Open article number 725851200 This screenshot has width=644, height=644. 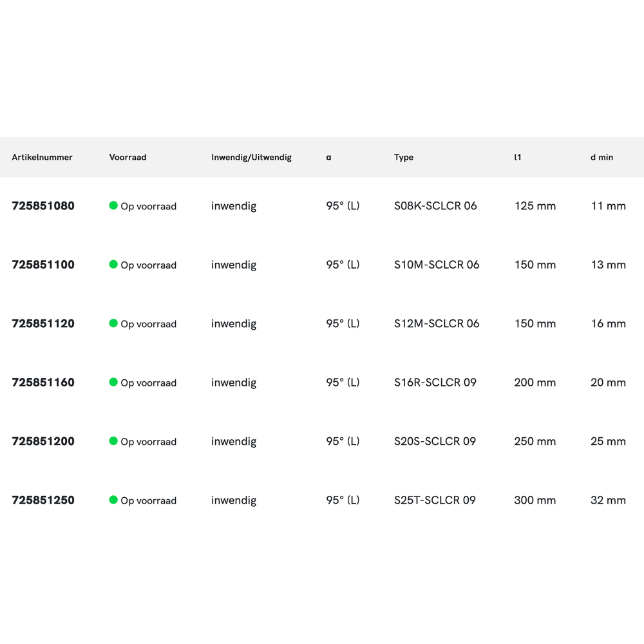(43, 442)
